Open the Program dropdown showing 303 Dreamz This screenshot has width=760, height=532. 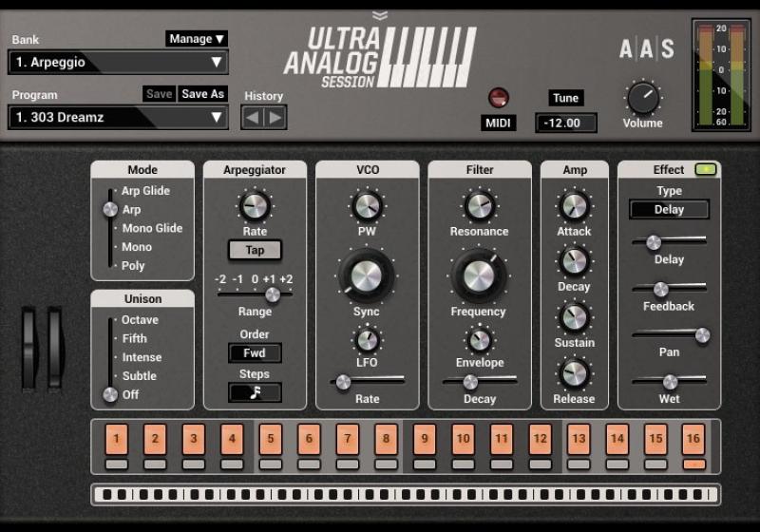118,117
